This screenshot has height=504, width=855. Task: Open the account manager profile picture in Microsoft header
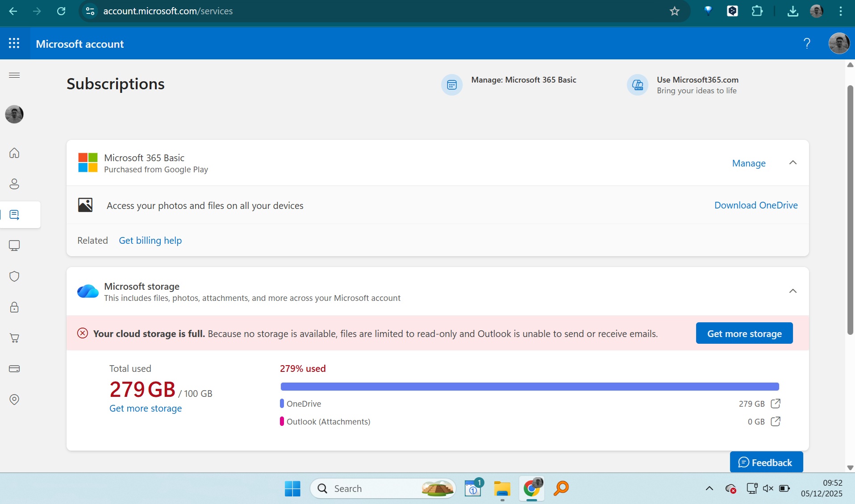point(839,43)
